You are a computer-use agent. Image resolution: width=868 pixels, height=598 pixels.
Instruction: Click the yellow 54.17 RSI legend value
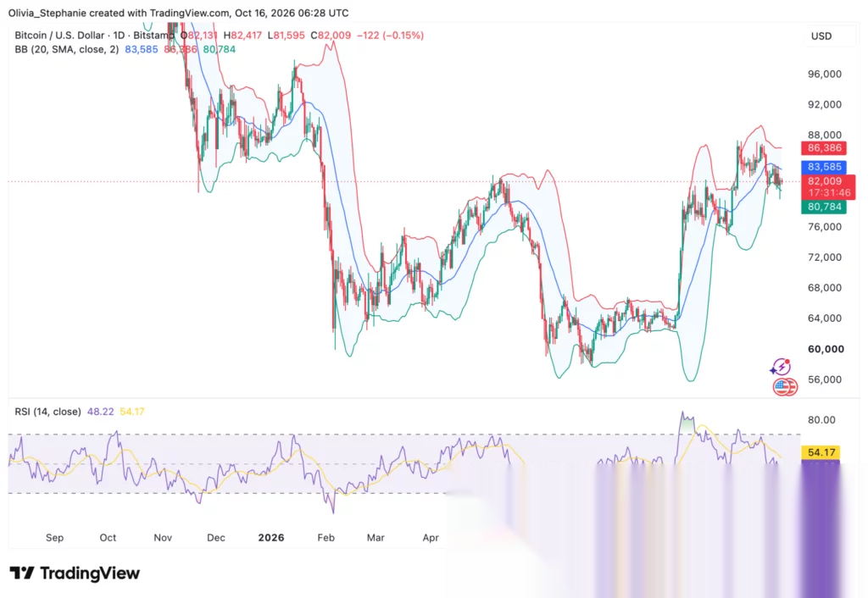(x=131, y=412)
